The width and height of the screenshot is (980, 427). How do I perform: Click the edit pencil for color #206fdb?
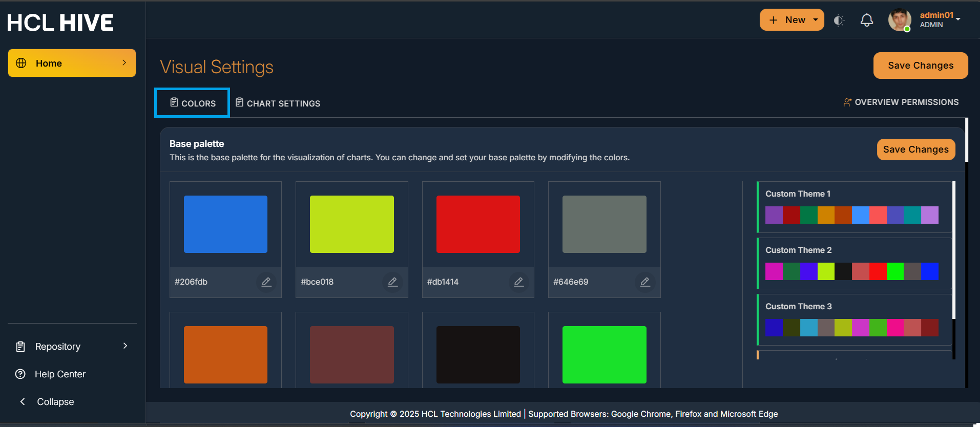266,282
